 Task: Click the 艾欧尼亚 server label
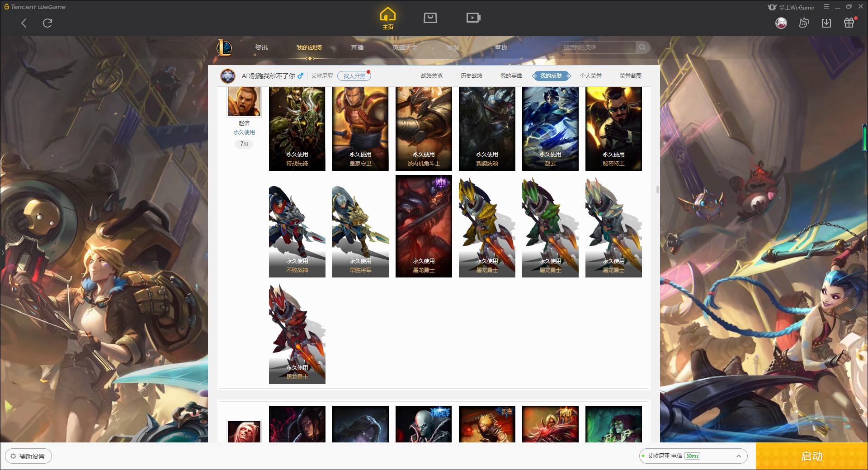pos(322,76)
